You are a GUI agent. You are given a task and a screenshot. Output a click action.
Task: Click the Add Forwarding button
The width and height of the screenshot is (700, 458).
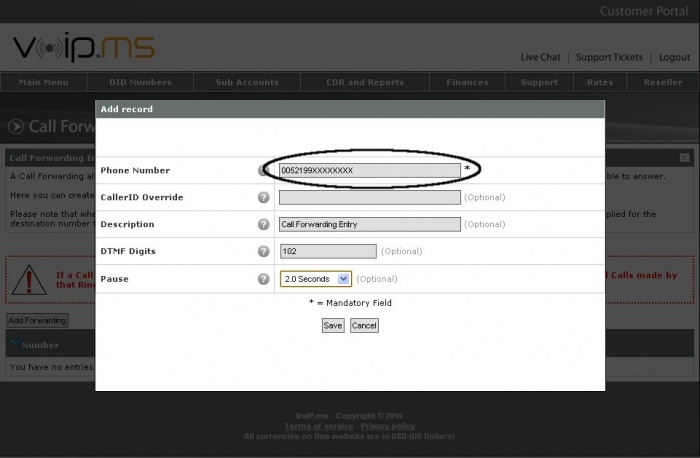(38, 321)
